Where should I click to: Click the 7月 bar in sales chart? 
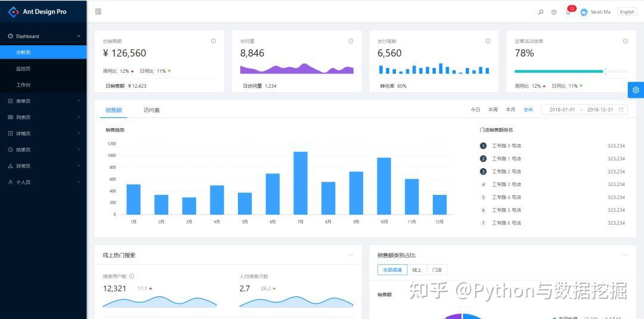tap(301, 183)
